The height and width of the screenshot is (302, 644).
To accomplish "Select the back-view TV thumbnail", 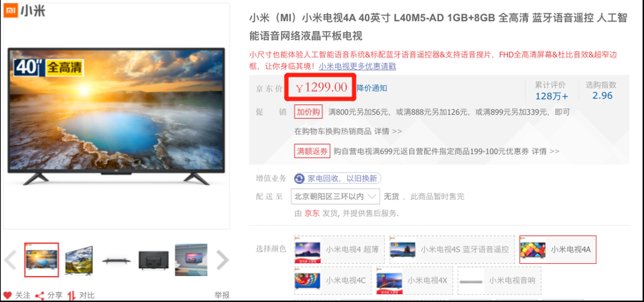I will coord(153,260).
